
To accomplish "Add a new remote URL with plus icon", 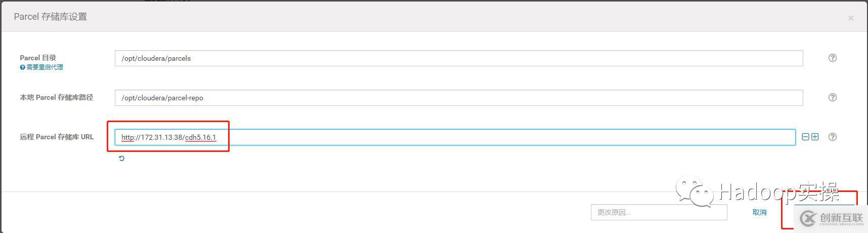I will click(x=815, y=137).
